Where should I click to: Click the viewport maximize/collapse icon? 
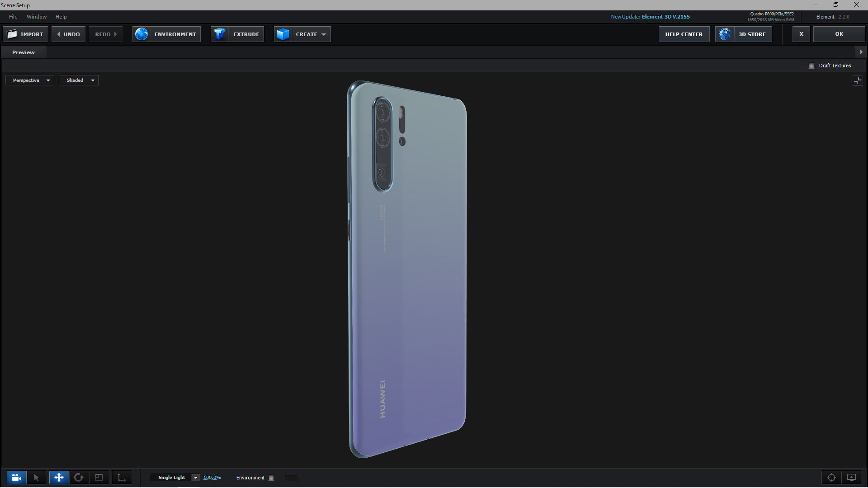pyautogui.click(x=857, y=81)
